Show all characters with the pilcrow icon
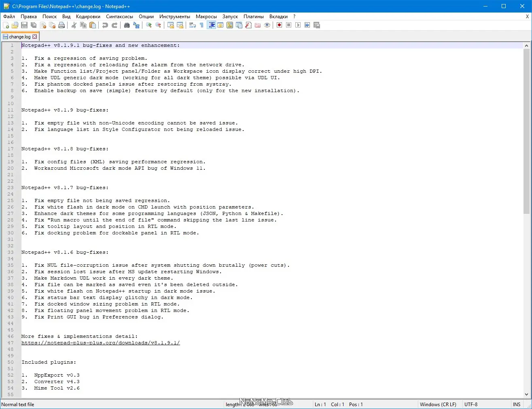532x409 pixels. tap(202, 25)
